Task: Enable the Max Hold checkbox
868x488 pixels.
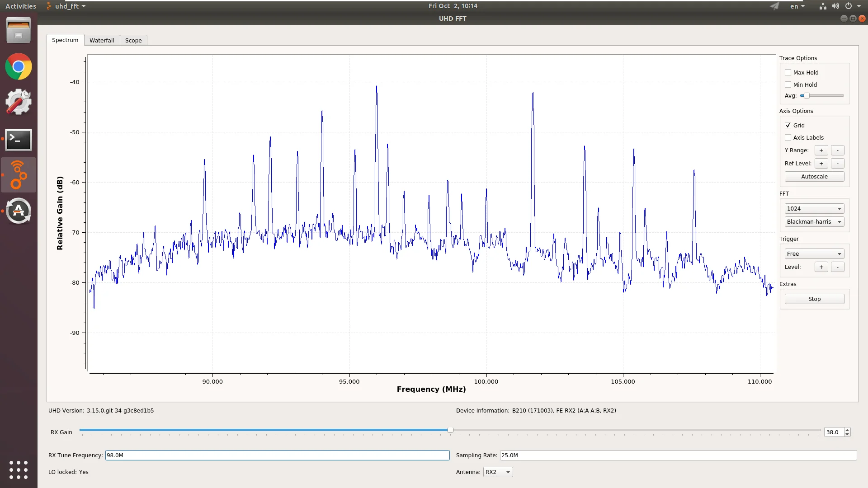Action: click(x=788, y=72)
